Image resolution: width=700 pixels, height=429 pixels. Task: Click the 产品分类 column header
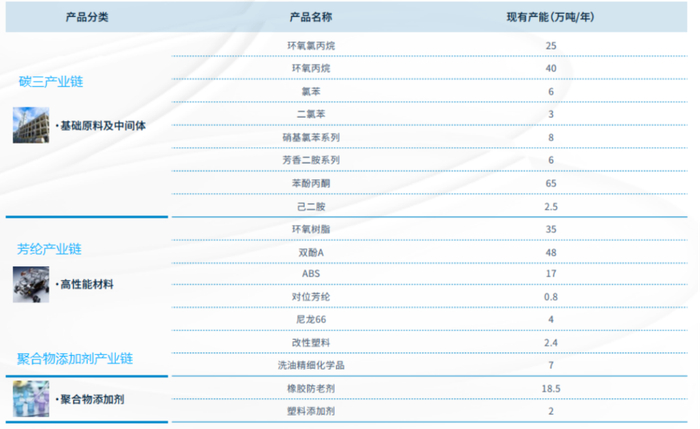coord(87,17)
